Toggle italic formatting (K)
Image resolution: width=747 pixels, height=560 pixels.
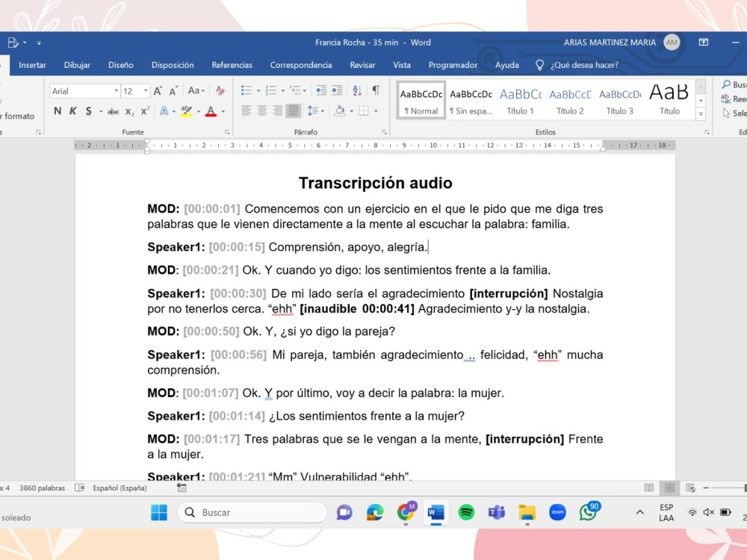pyautogui.click(x=73, y=111)
